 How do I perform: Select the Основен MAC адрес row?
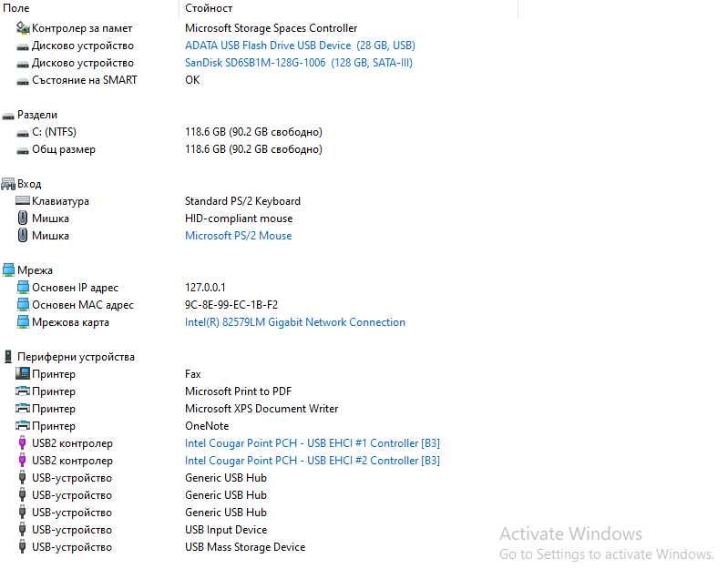83,305
